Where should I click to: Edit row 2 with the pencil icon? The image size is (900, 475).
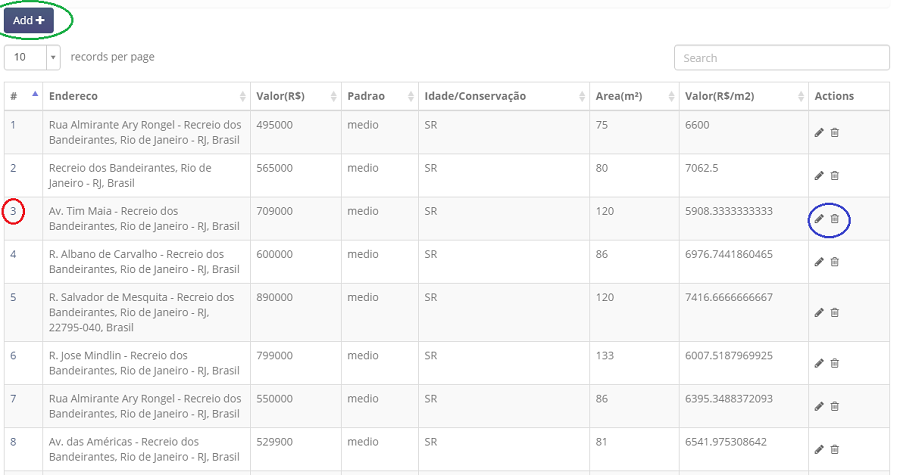point(819,176)
